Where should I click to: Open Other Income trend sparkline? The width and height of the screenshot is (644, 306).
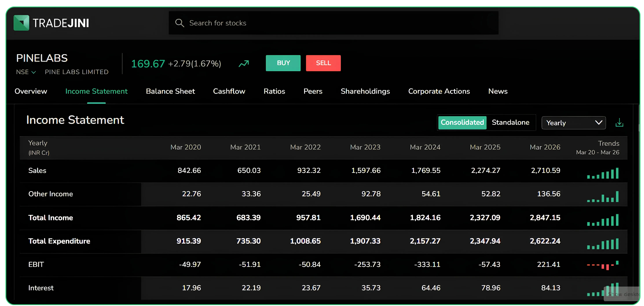click(603, 197)
